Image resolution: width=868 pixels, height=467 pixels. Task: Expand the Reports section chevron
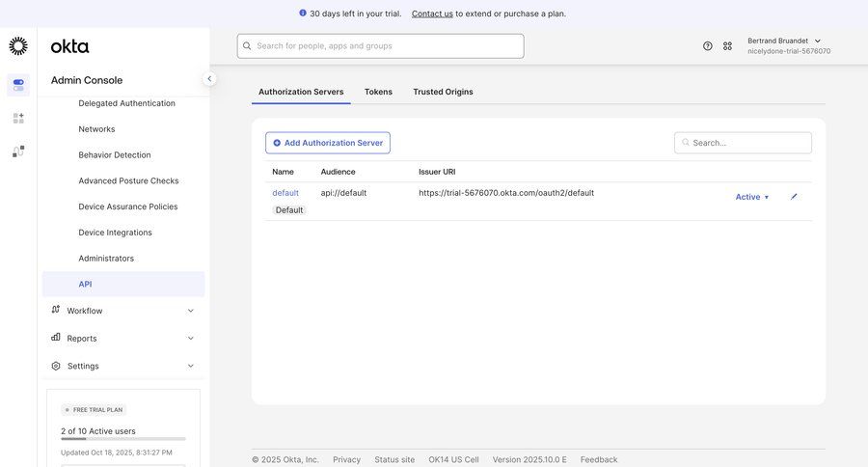click(x=190, y=338)
